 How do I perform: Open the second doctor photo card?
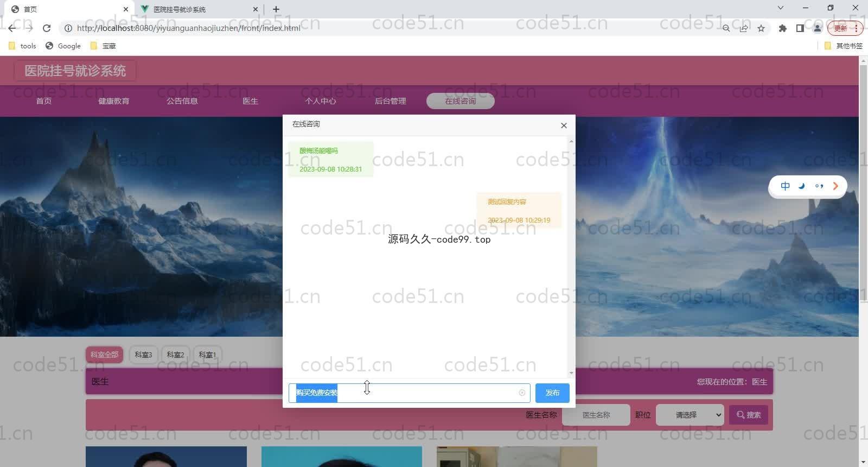[342, 457]
